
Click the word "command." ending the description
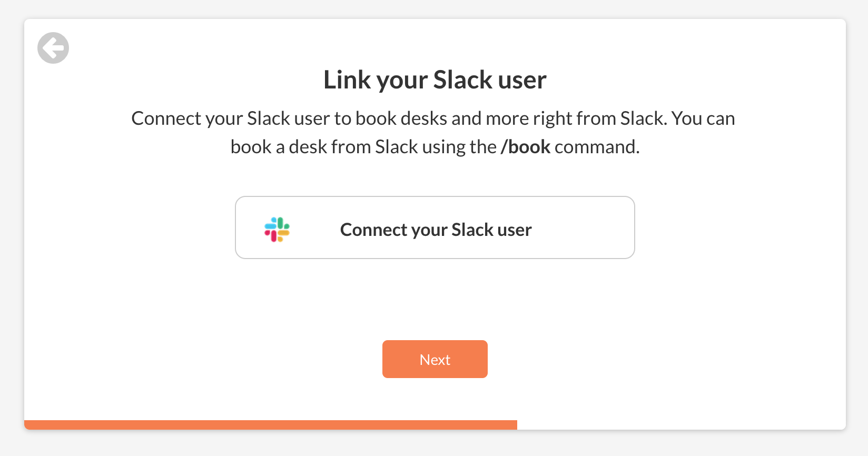(x=597, y=147)
